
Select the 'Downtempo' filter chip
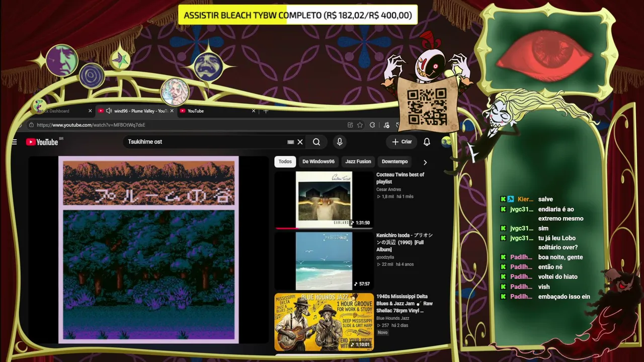394,161
